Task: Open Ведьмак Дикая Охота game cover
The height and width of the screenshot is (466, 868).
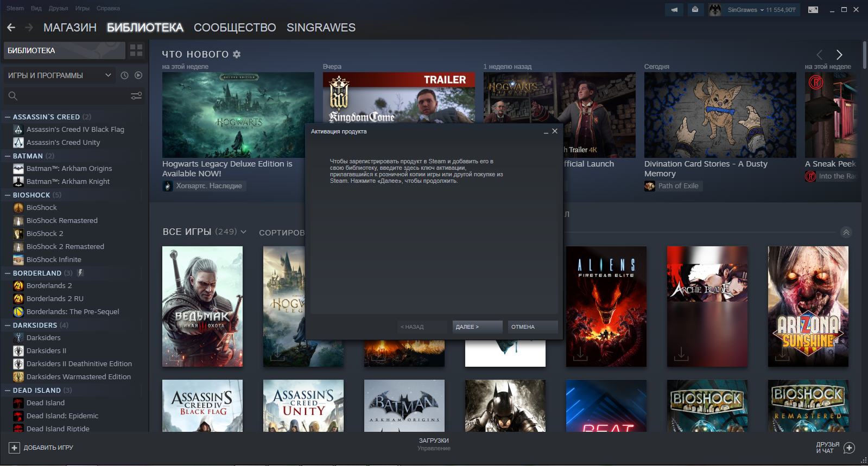Action: click(x=202, y=307)
